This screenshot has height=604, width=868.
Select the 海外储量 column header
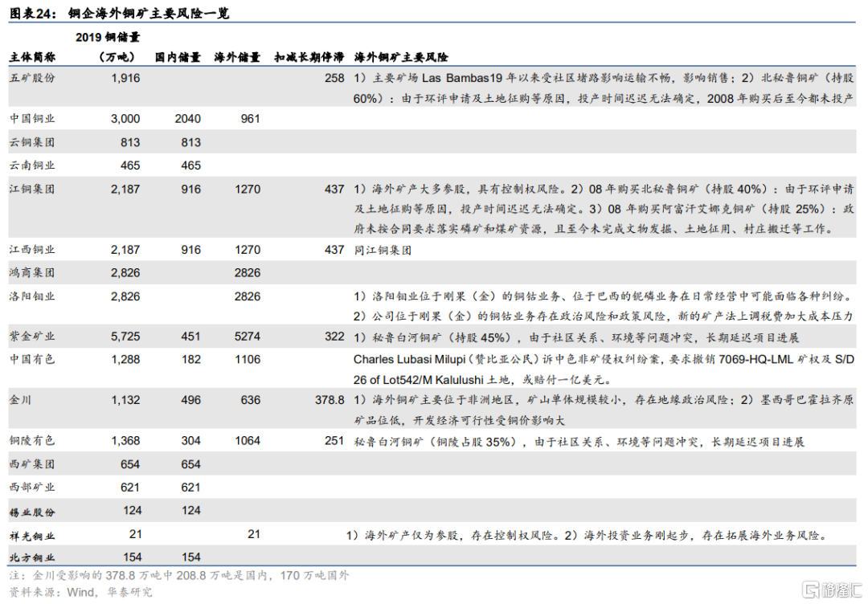(237, 58)
